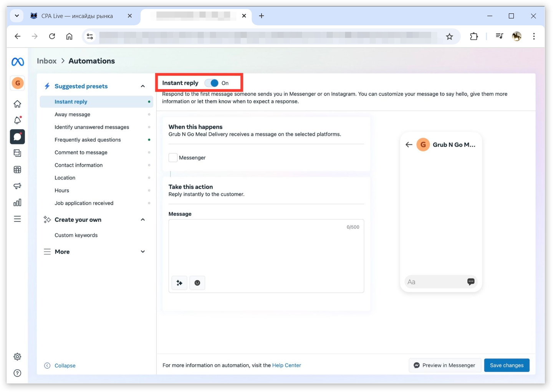Select Frequently asked questions preset
The image size is (553, 392).
(96, 140)
